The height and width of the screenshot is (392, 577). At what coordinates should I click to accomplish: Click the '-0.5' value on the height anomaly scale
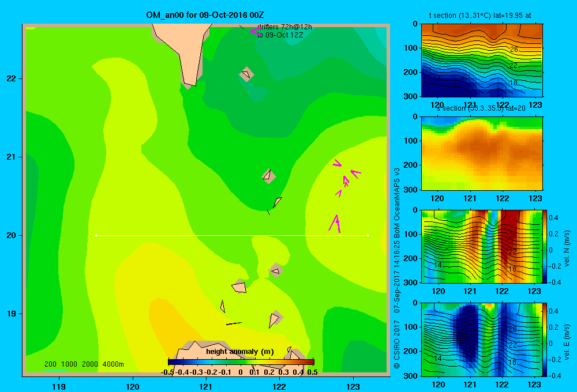point(167,372)
